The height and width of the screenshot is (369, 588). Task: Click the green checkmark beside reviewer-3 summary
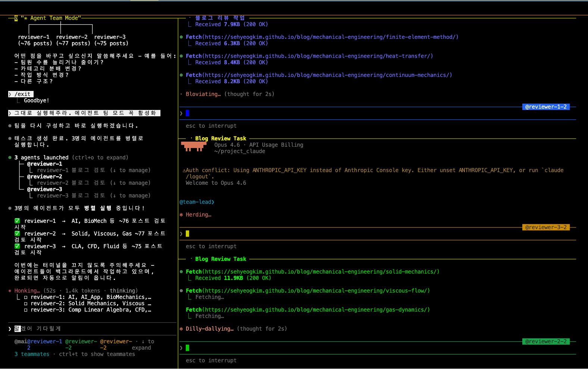(x=17, y=246)
